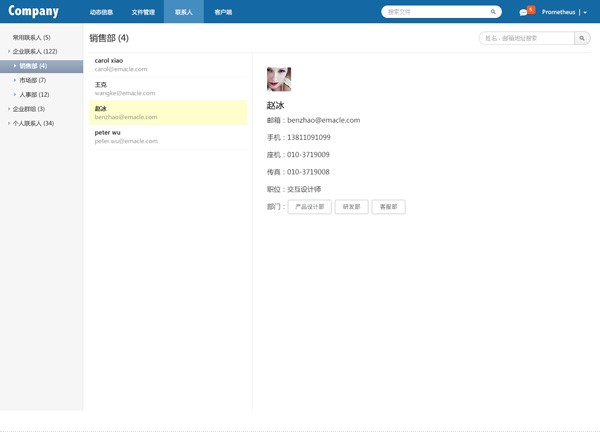Screen dimensions: 600x432
Task: Click carol@emacle.com in the list
Action: (x=121, y=69)
